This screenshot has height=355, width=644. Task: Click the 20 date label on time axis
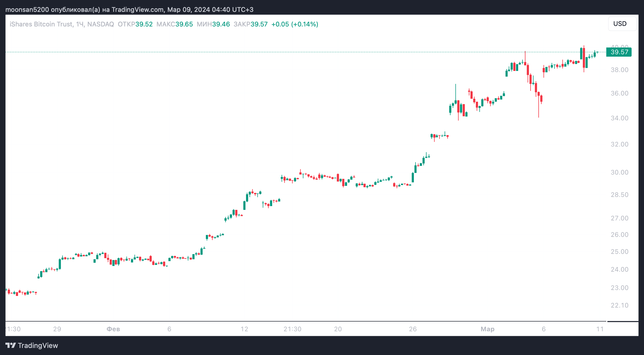[338, 329]
